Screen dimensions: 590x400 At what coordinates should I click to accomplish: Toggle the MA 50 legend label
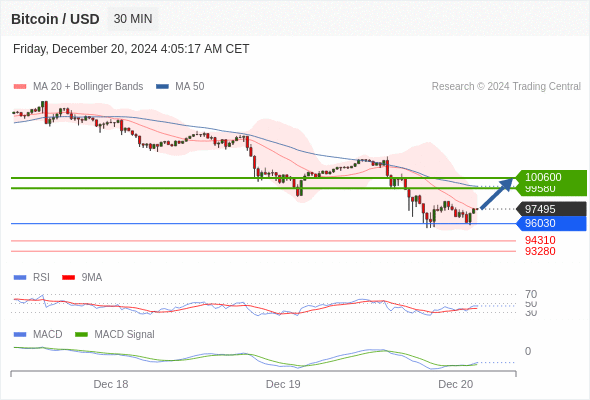(x=190, y=87)
